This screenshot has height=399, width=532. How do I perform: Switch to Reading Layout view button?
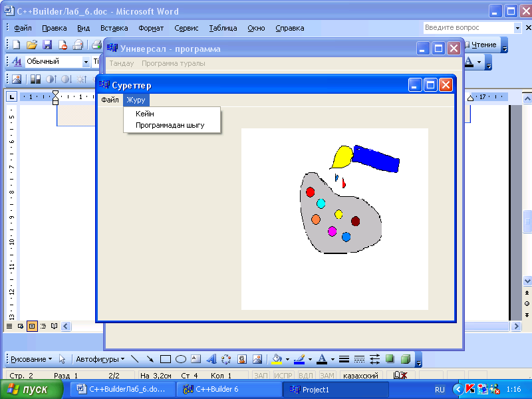tap(54, 326)
